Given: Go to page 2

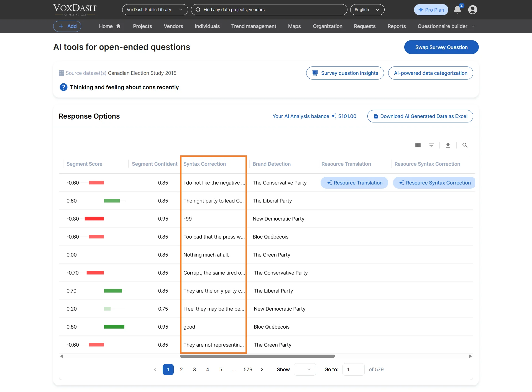Looking at the screenshot, I should tap(181, 369).
